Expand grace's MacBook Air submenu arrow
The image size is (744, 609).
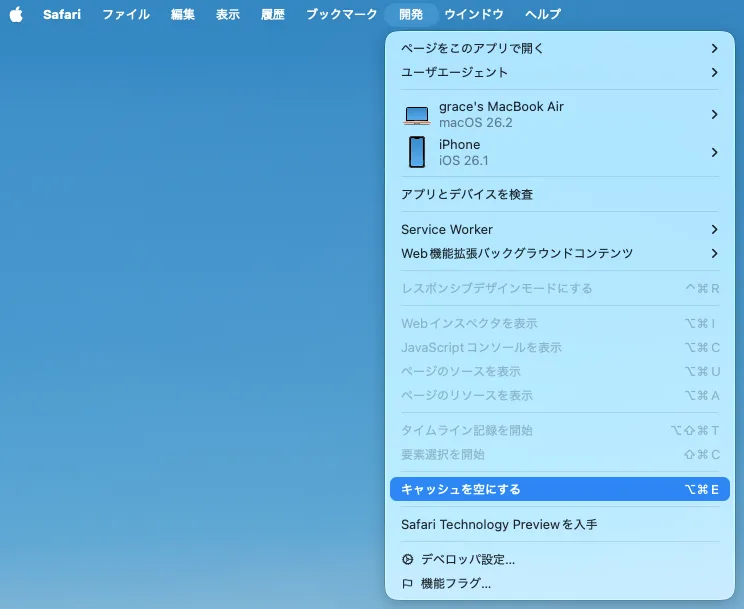click(x=715, y=114)
